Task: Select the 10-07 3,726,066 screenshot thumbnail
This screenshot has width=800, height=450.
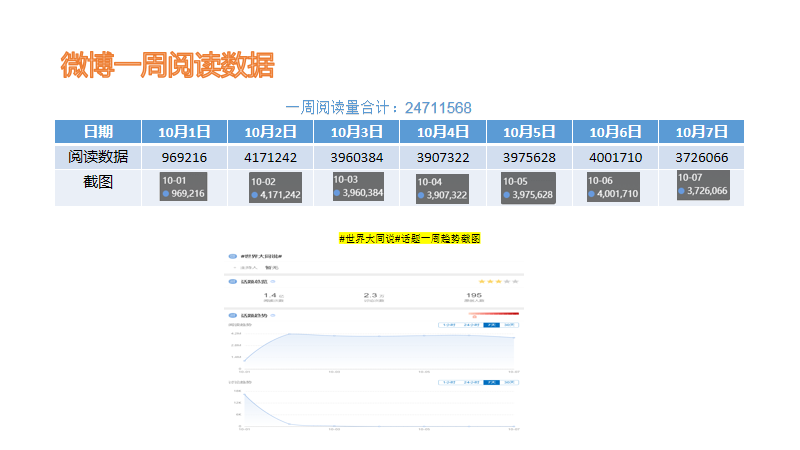Action: [703, 185]
